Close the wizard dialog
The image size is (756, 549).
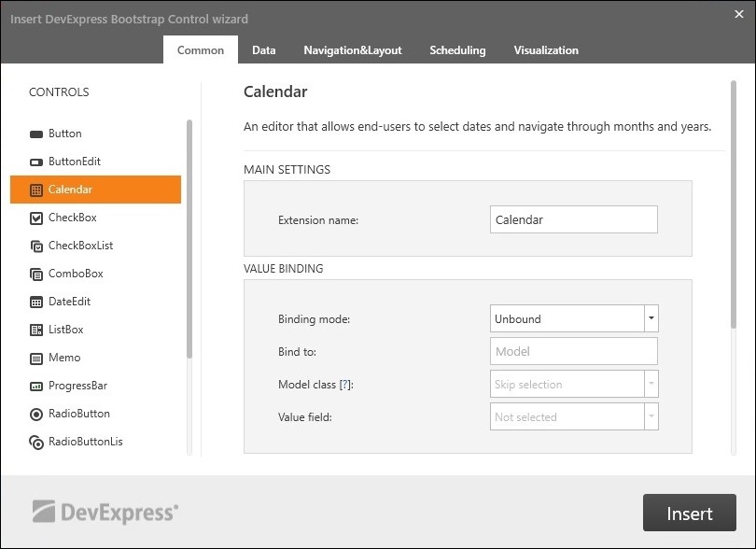(x=738, y=14)
